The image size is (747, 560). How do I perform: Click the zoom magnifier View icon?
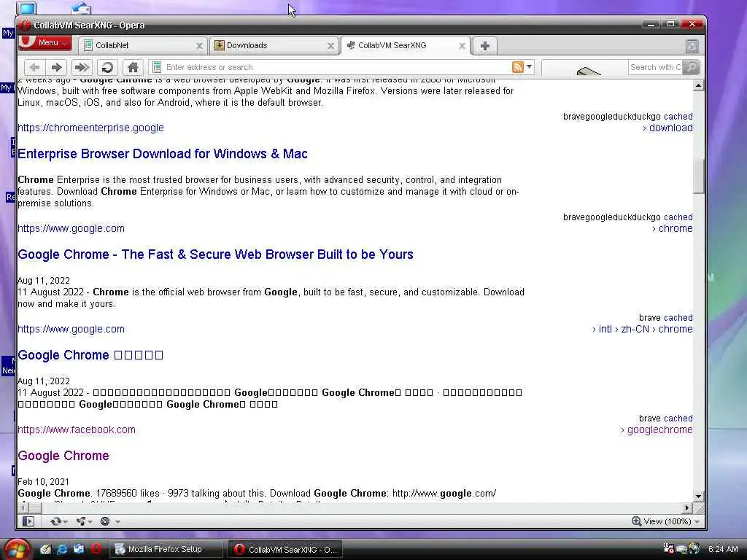point(636,521)
